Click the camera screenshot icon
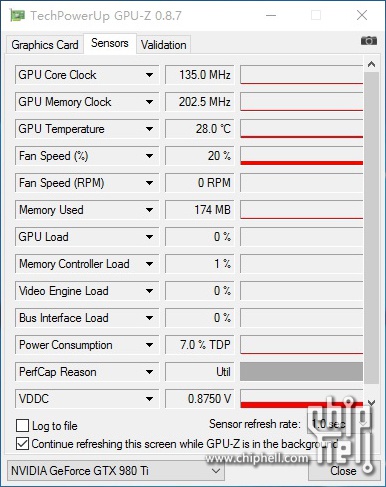 (x=369, y=41)
